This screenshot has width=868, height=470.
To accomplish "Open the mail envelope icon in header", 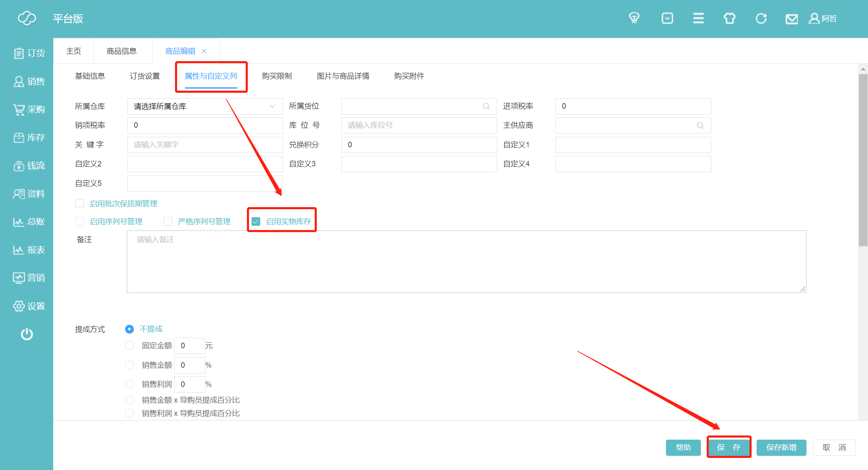I will click(x=792, y=19).
